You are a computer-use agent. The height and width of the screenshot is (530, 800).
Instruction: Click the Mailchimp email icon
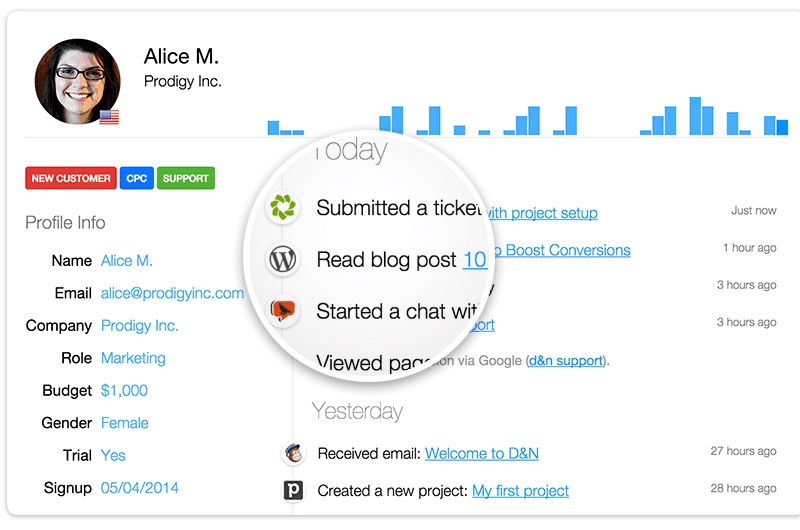[293, 453]
